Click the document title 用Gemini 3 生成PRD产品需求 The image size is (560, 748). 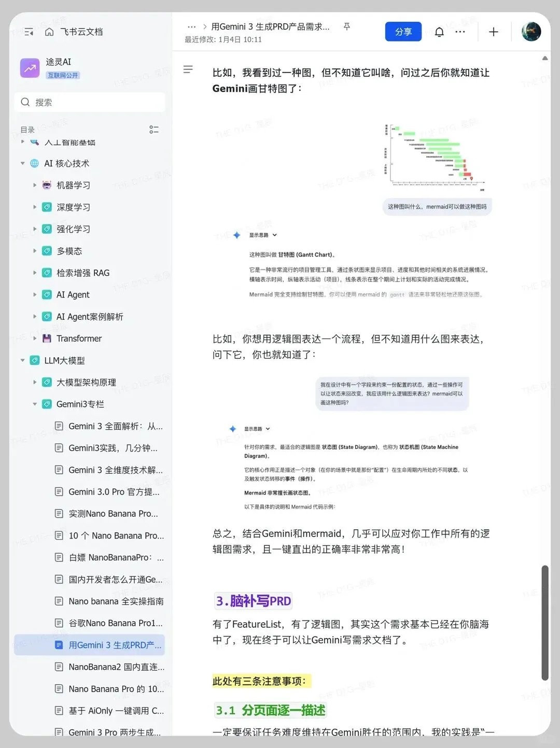point(270,26)
